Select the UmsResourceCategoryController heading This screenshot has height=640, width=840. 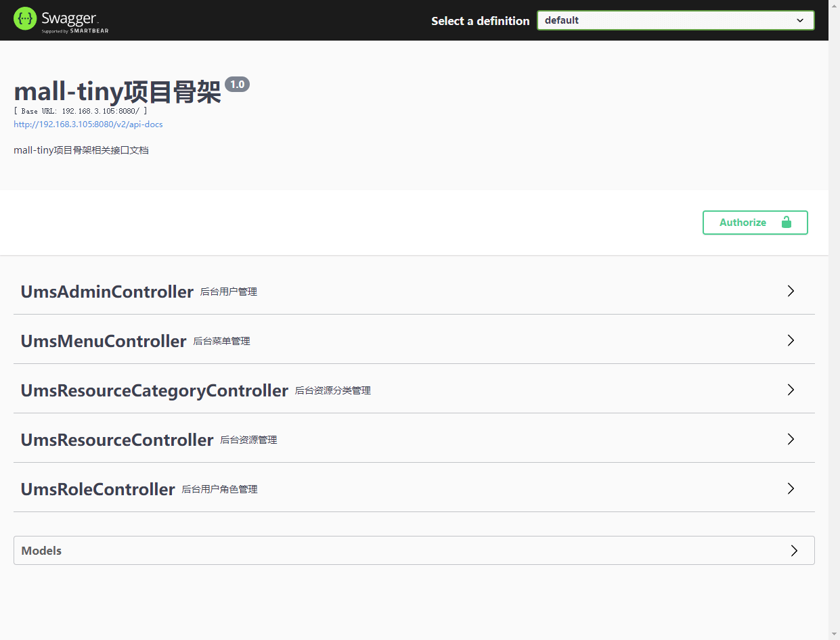[x=154, y=390]
